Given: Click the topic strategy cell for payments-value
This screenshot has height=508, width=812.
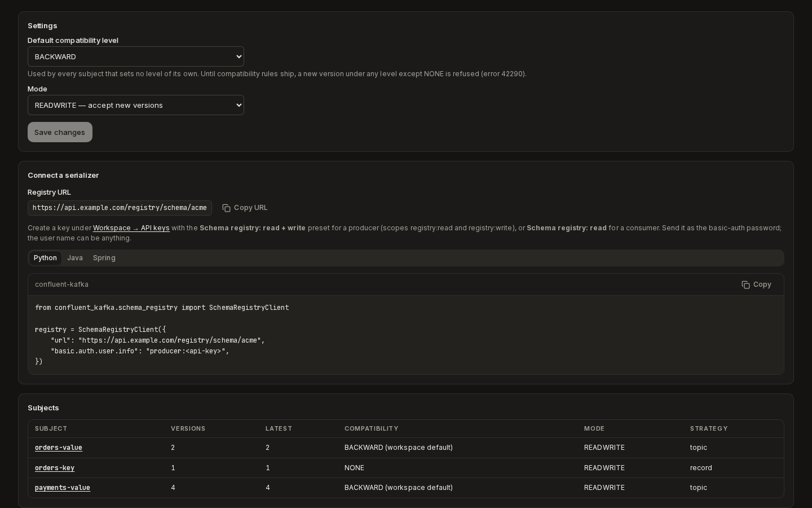Looking at the screenshot, I should (699, 488).
